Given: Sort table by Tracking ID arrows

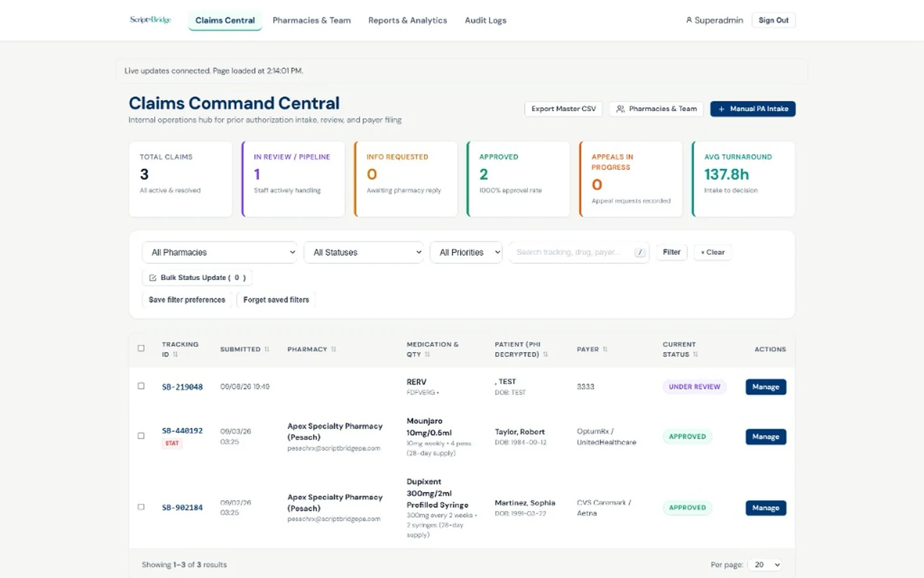Looking at the screenshot, I should [x=175, y=355].
